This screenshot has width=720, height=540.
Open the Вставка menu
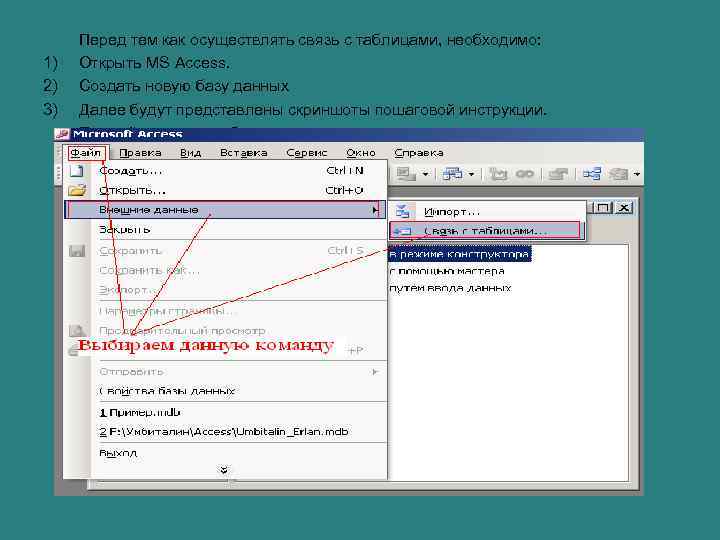tap(243, 153)
